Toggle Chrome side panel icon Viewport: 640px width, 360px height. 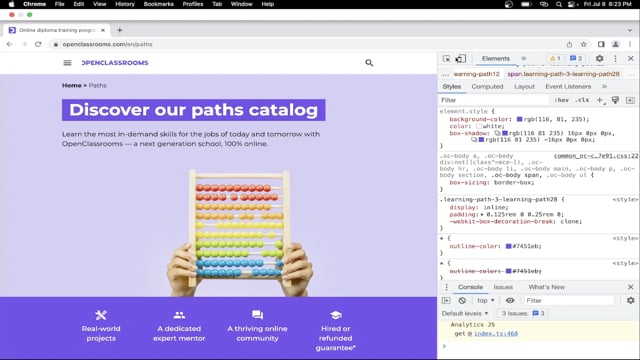pyautogui.click(x=601, y=44)
